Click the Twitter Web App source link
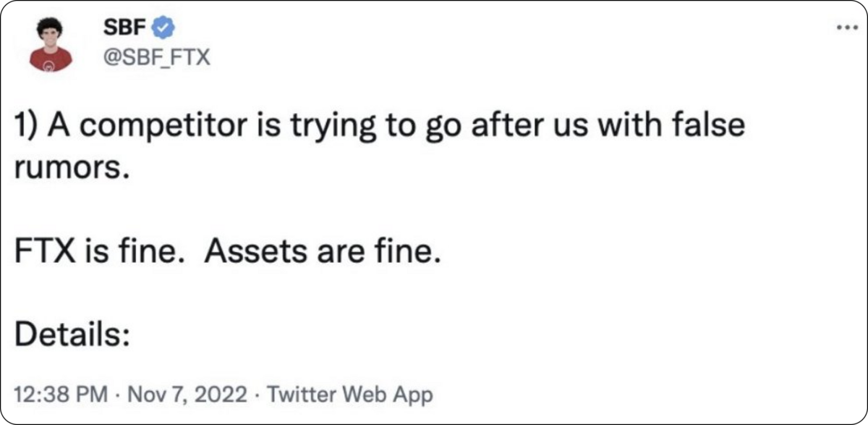This screenshot has width=868, height=425. click(x=350, y=395)
